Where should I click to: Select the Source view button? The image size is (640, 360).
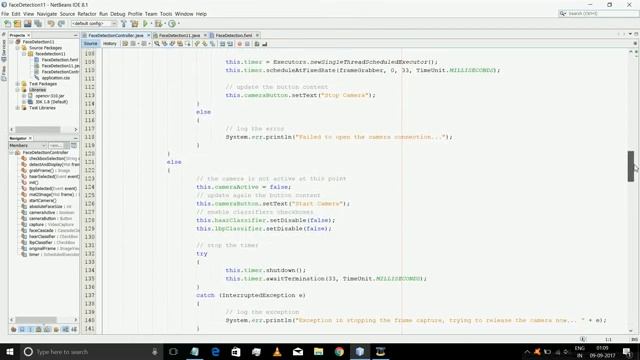(91, 44)
